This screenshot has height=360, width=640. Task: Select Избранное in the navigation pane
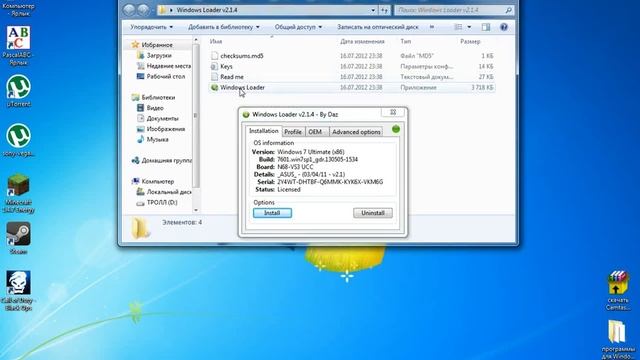(157, 45)
